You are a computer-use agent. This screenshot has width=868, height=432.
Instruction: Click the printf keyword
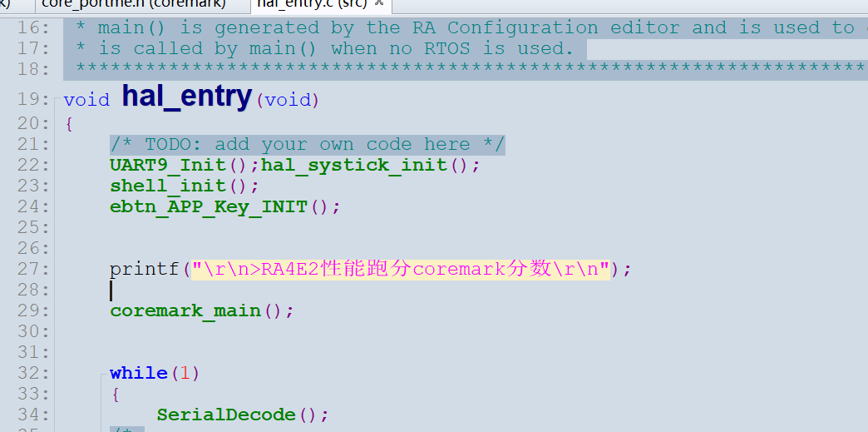(x=145, y=270)
